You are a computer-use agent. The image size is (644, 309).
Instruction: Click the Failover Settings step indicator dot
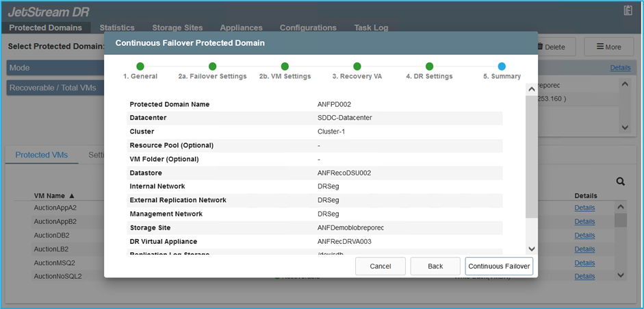click(x=212, y=66)
